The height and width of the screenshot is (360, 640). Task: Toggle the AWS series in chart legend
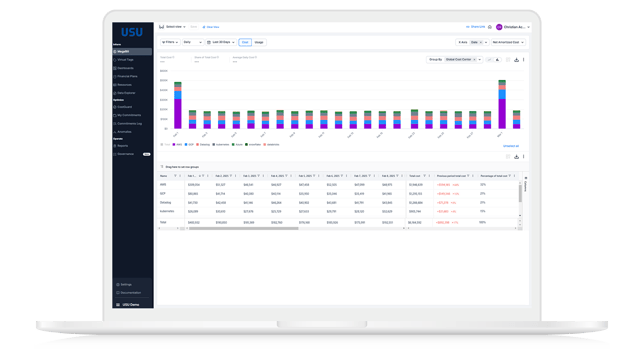177,144
